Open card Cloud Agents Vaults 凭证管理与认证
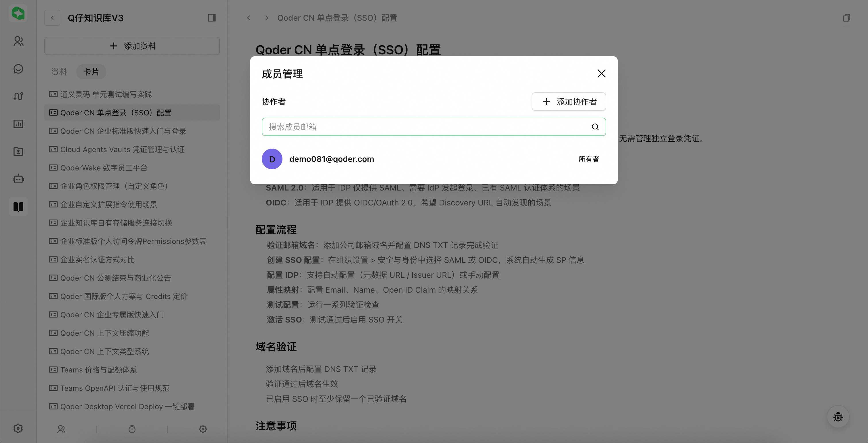Image resolution: width=868 pixels, height=443 pixels. 132,149
